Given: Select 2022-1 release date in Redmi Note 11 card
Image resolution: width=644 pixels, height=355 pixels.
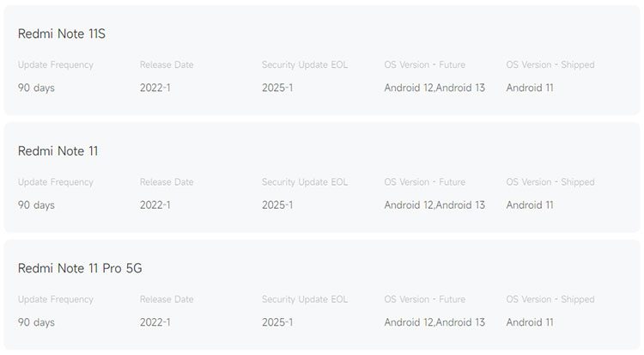Looking at the screenshot, I should (x=155, y=205).
